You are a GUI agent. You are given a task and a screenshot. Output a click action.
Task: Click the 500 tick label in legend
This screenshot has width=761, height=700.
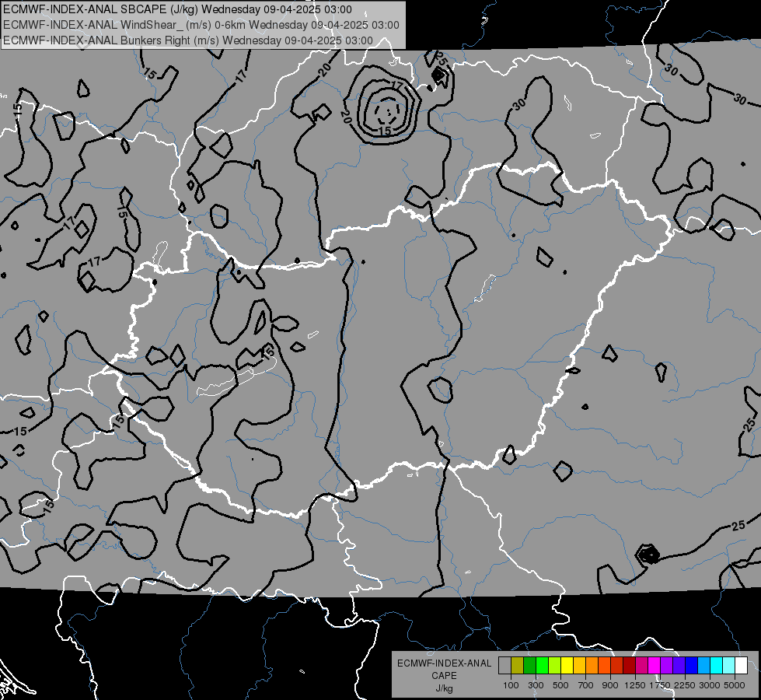(560, 685)
